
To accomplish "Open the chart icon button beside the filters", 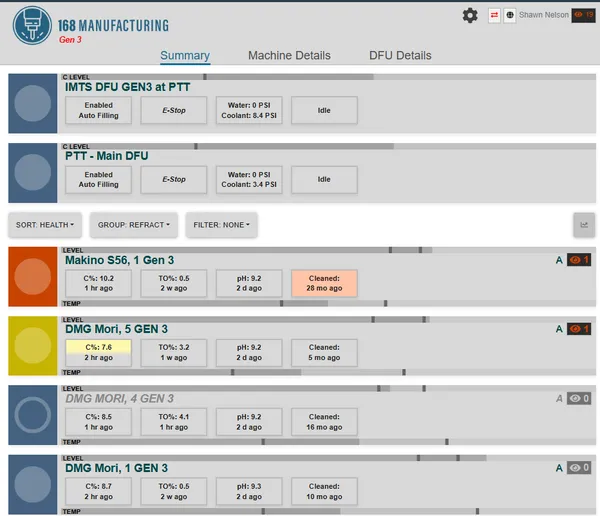I will coord(584,225).
